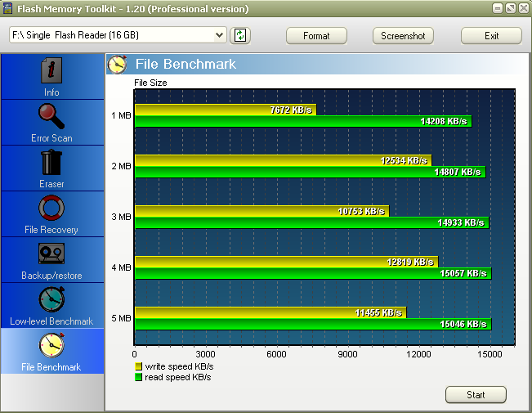Click the 15046 KB/s read bar

[x=313, y=324]
